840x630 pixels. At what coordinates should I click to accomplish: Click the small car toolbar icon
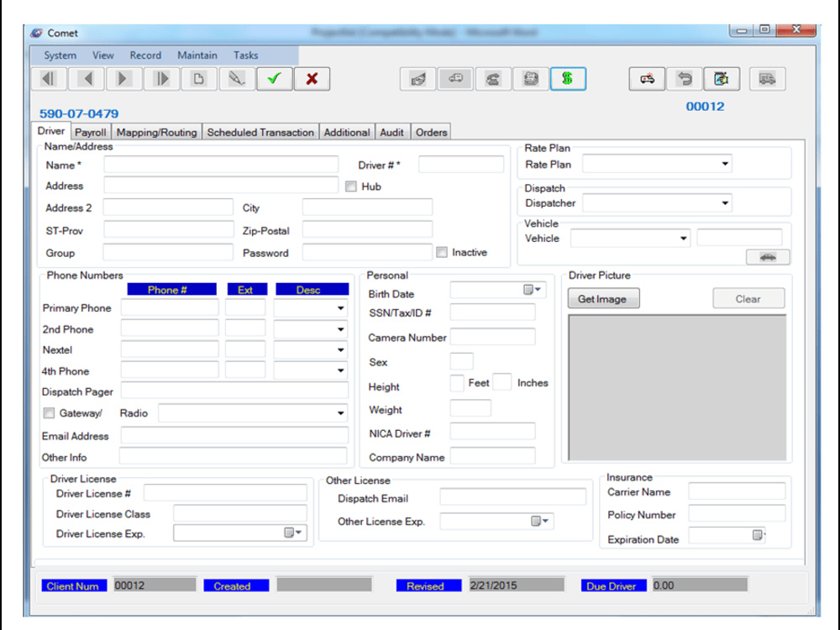point(455,79)
